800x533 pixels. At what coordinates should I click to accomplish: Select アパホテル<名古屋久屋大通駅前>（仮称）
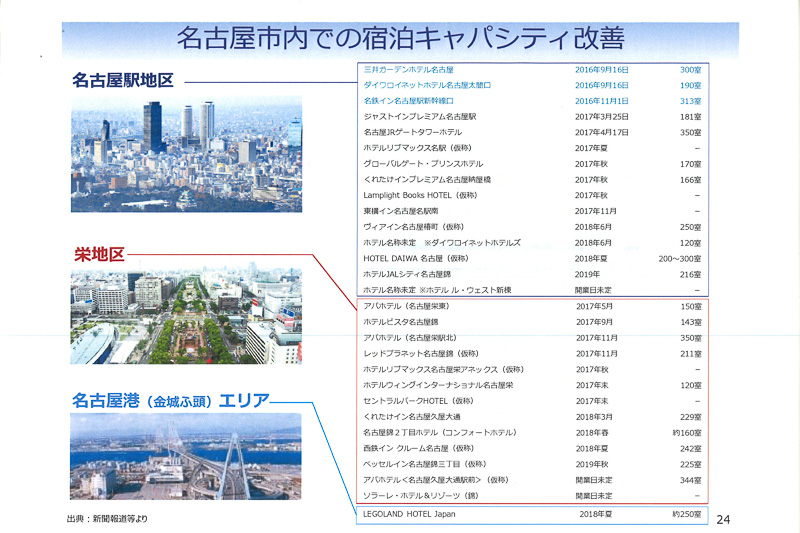point(436,480)
